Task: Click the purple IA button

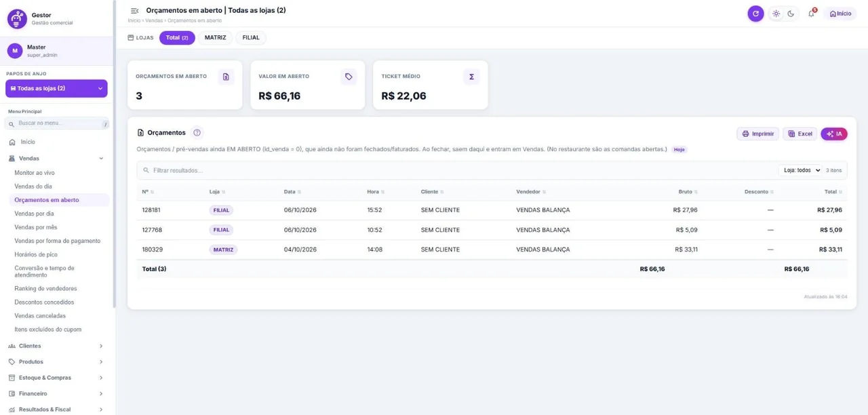Action: [834, 134]
